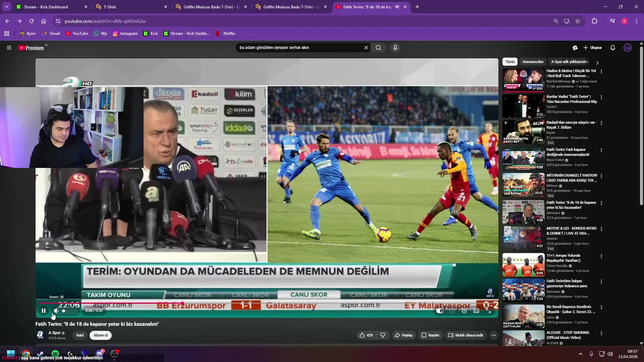Open the A Spor channel avatar
The image size is (644, 362).
(x=40, y=335)
